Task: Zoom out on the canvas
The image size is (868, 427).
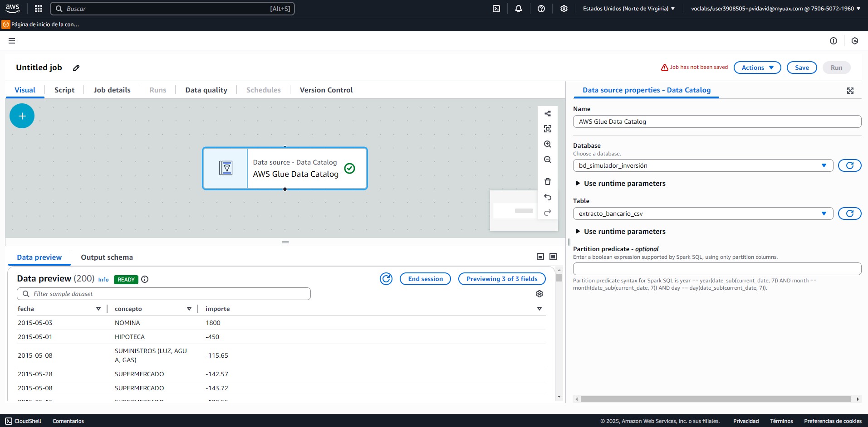Action: (548, 160)
